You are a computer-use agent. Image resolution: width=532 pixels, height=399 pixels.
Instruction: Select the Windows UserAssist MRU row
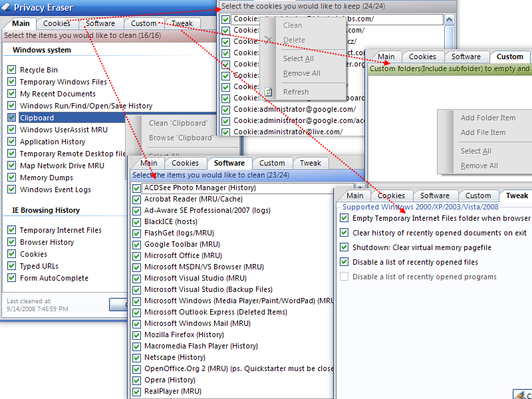pos(64,130)
